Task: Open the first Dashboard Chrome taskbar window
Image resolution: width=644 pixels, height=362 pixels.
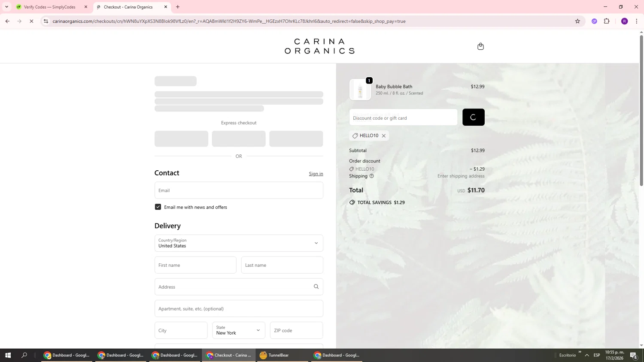Action: click(x=67, y=355)
